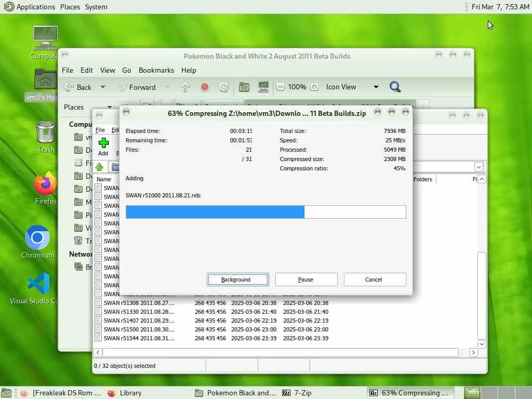
Task: Click Forward button in file manager
Action: pos(137,87)
